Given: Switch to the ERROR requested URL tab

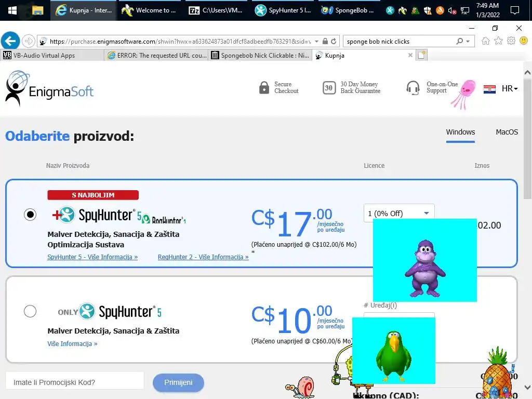Looking at the screenshot, I should 156,55.
